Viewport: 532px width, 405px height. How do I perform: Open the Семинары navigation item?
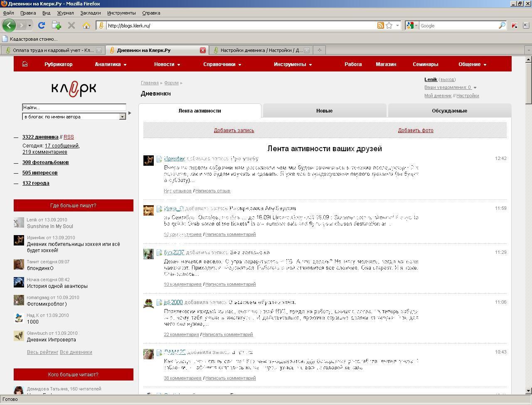coord(425,64)
